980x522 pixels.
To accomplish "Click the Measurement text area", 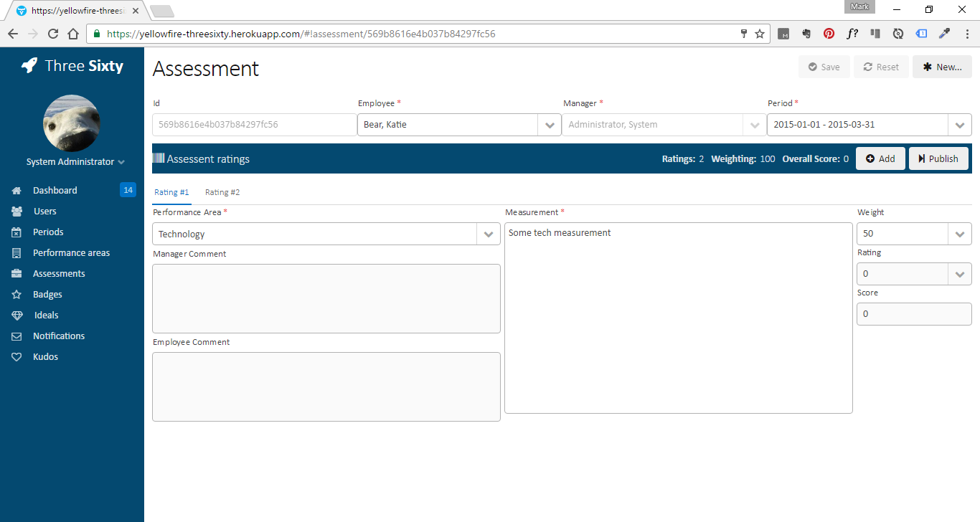I will (x=679, y=318).
